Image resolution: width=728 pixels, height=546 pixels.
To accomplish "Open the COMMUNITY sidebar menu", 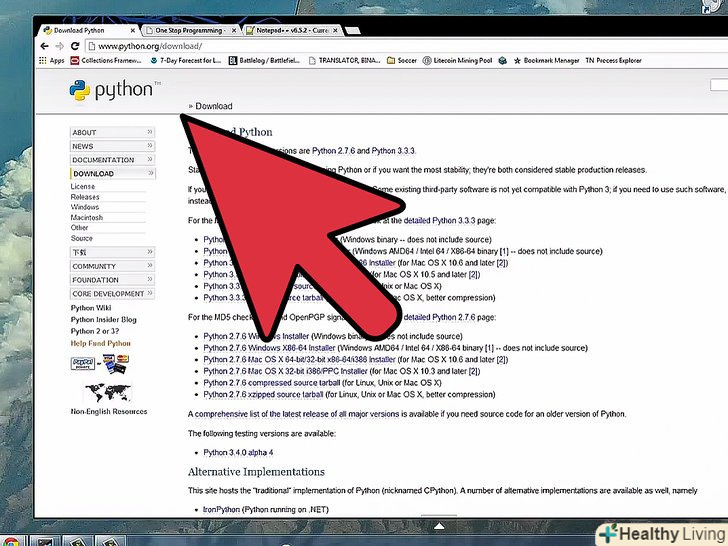I will click(112, 266).
